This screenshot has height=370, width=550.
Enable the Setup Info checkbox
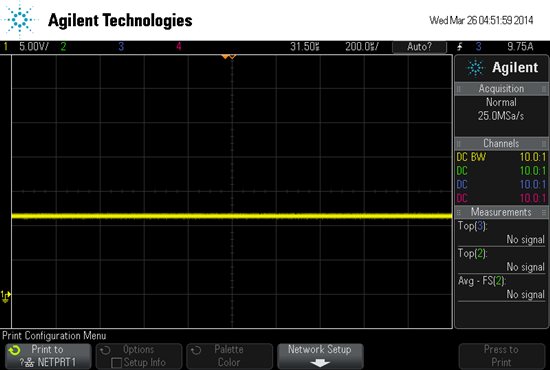tap(116, 362)
